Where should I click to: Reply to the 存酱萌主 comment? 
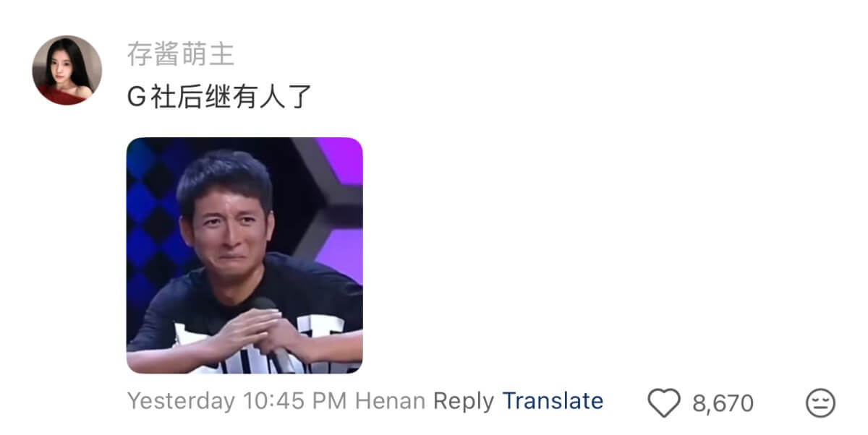point(463,401)
